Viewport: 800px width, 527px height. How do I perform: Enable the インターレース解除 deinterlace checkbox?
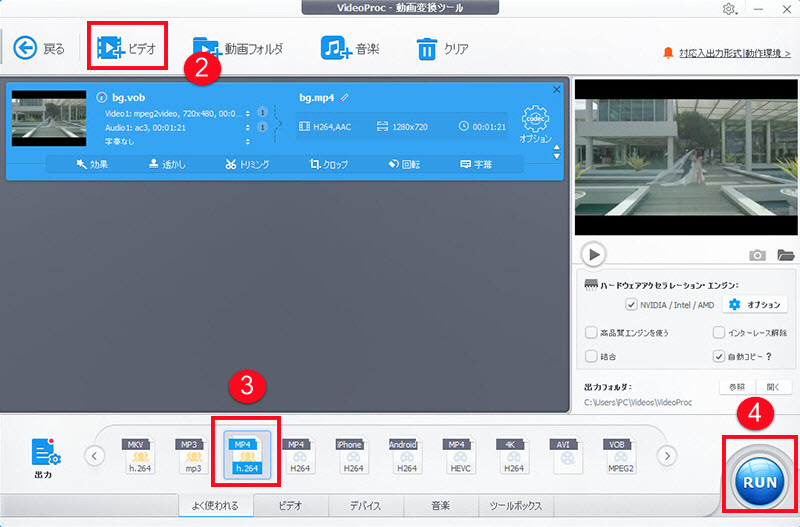[x=719, y=332]
